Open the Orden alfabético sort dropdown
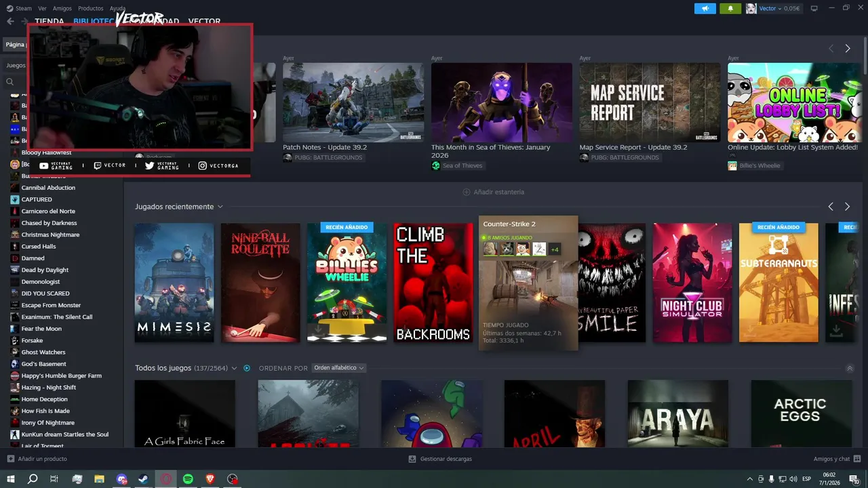 coord(338,368)
